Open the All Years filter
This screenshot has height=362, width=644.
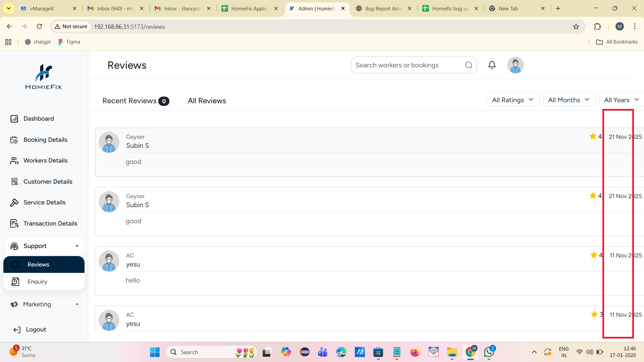pos(621,100)
